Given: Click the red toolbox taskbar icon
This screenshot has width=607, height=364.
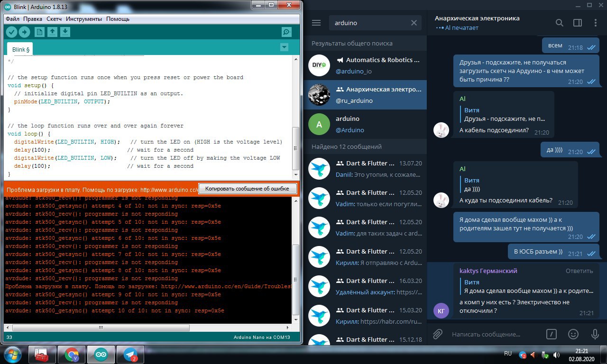Looking at the screenshot, I should [x=42, y=355].
